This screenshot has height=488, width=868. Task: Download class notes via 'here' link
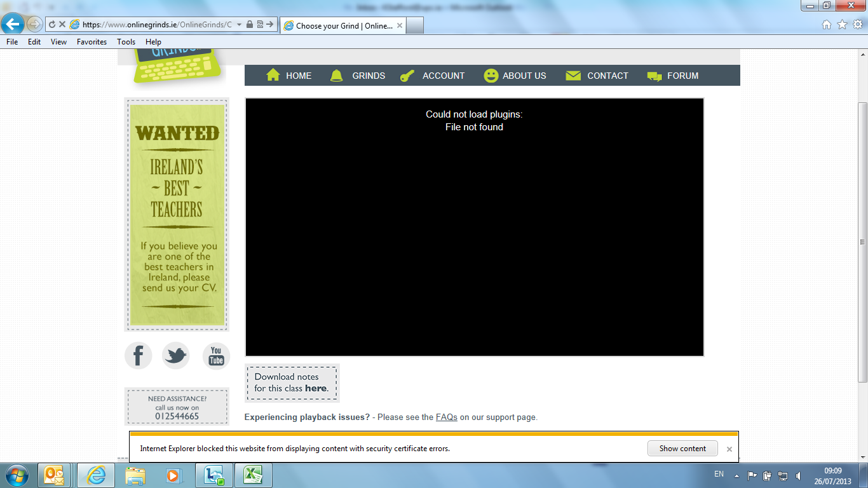[x=316, y=388]
